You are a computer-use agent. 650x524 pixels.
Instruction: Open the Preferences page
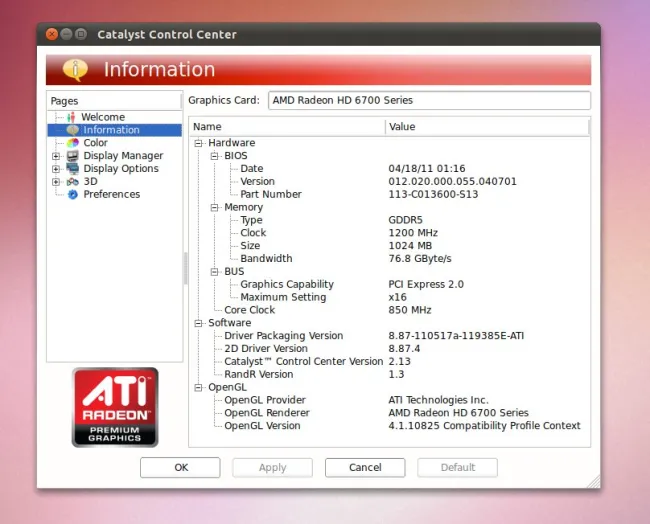click(x=112, y=194)
